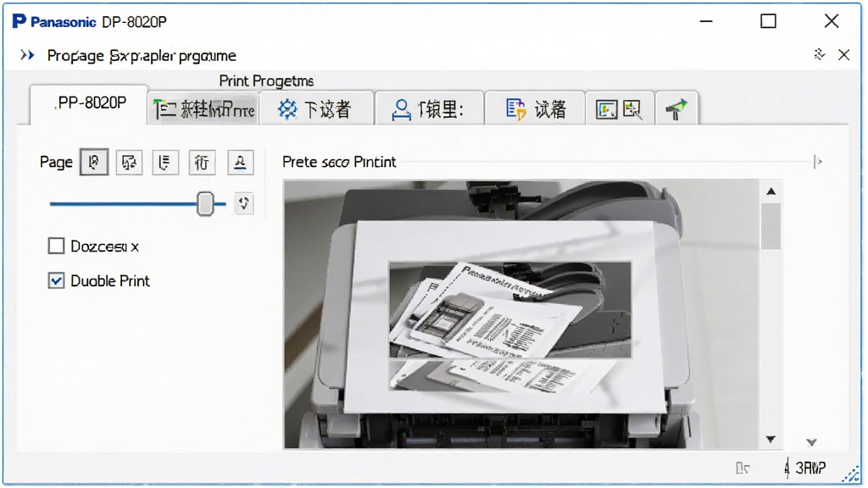Open the tab with the document and pencil icon
Image resolution: width=868 pixels, height=488 pixels.
(x=536, y=108)
